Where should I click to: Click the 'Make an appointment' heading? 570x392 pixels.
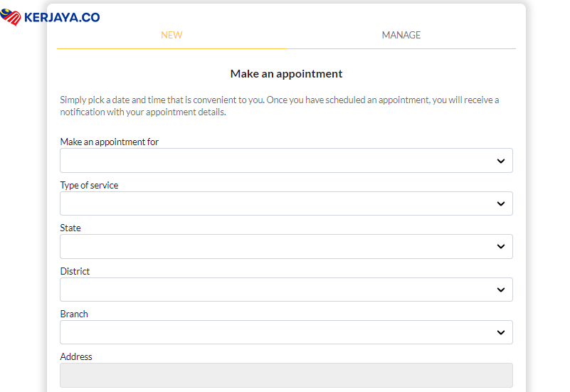(286, 74)
